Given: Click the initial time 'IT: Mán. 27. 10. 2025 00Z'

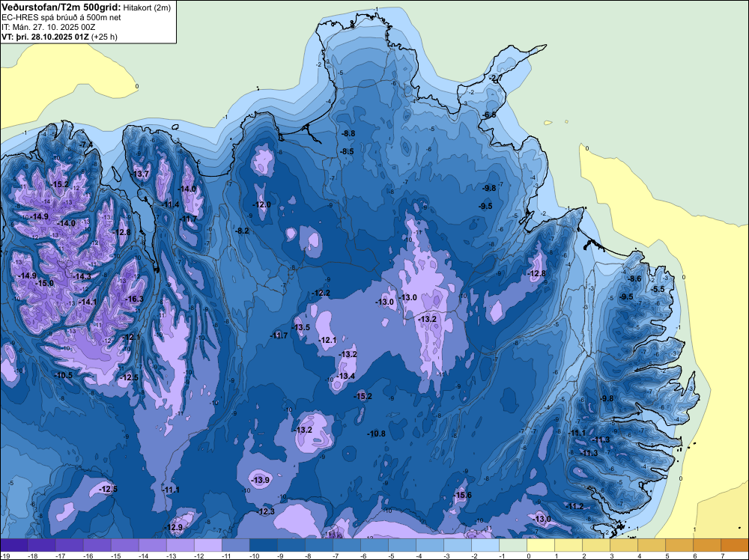Looking at the screenshot, I should tap(48, 27).
